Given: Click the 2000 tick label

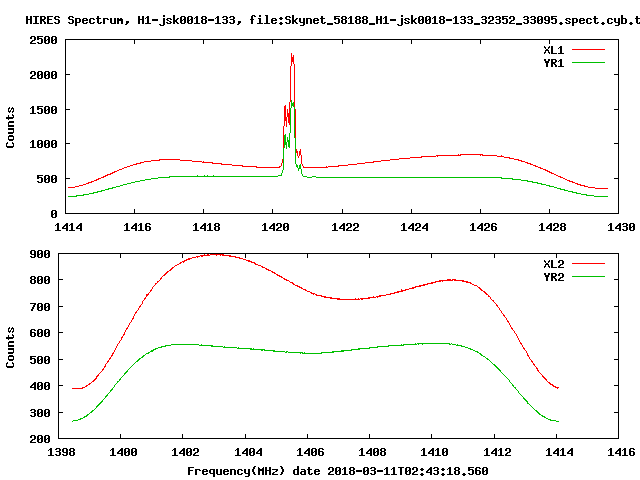Looking at the screenshot, I should [43, 75].
